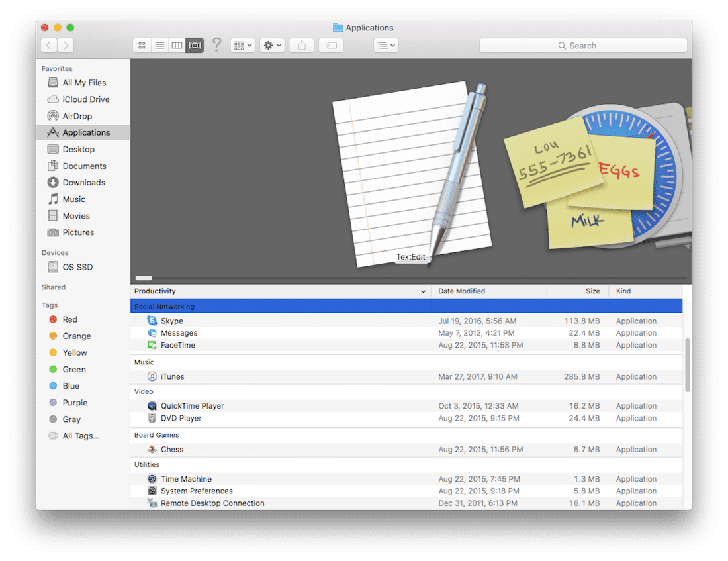Sort by Date Modified column header

tap(462, 291)
